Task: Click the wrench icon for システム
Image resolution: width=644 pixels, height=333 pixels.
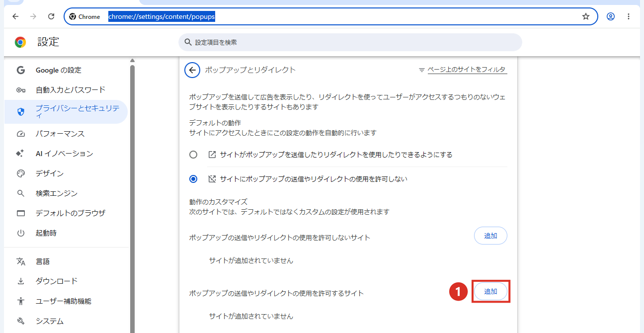Action: click(20, 321)
